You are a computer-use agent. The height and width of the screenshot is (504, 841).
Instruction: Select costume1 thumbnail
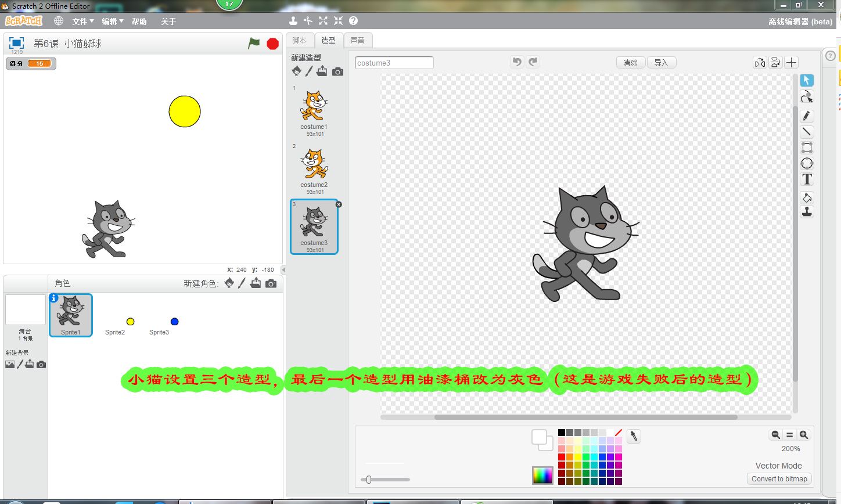(x=314, y=111)
